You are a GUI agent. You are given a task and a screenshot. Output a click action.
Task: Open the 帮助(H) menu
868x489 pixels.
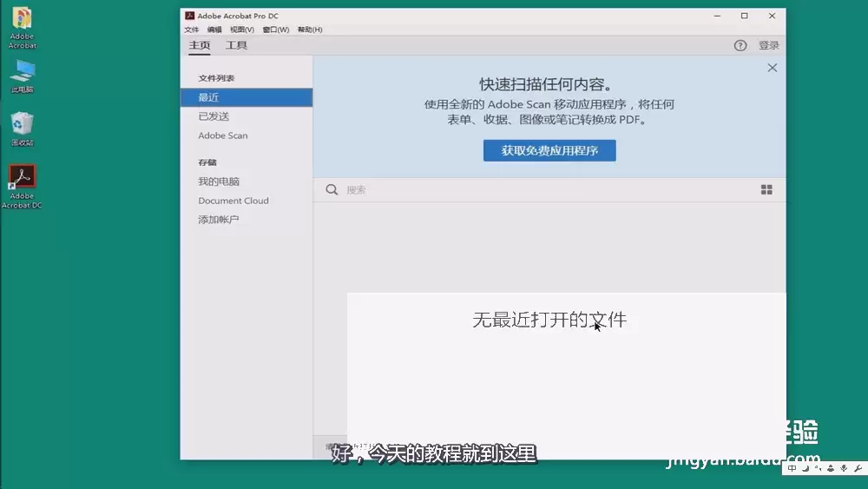click(310, 30)
